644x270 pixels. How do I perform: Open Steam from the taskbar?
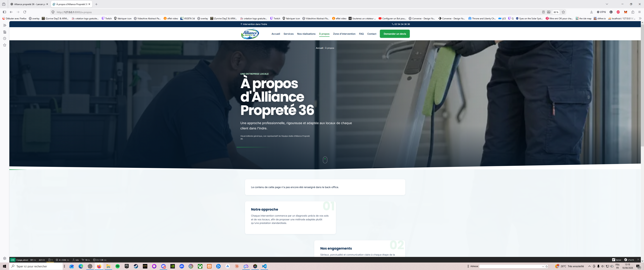(x=136, y=266)
